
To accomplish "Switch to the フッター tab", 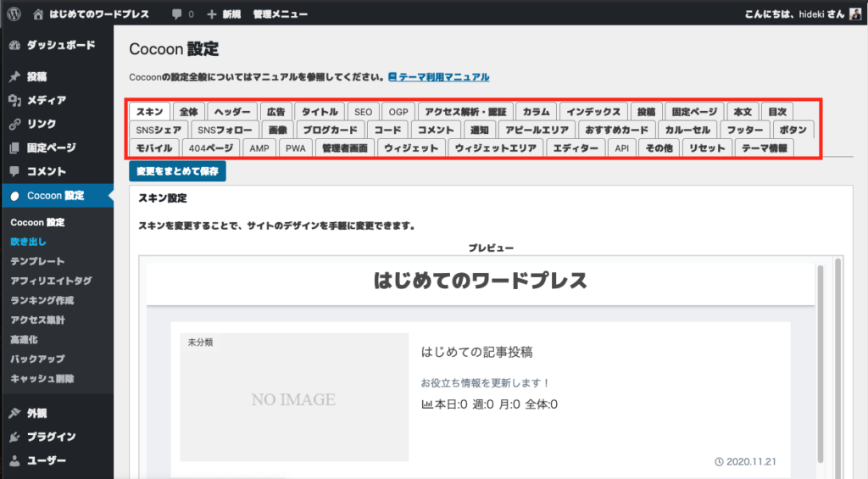I will (x=745, y=130).
